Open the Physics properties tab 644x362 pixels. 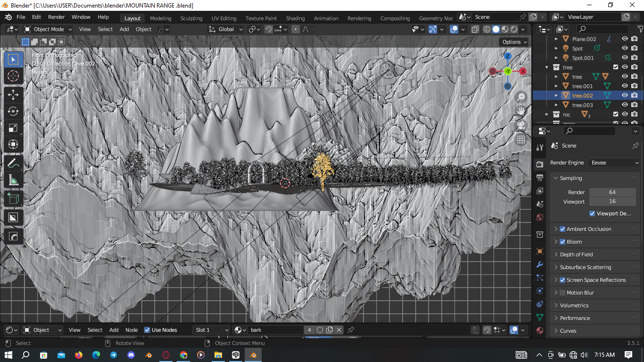pos(540,291)
